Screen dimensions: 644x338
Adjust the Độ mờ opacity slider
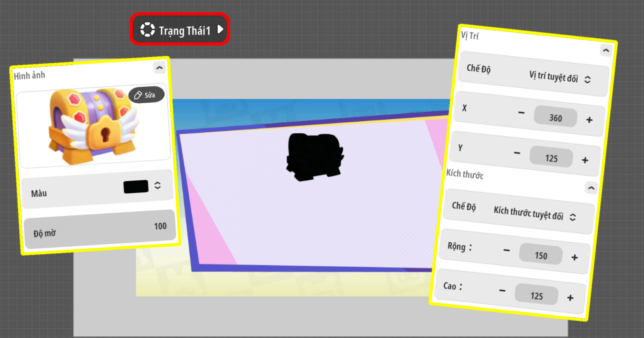pos(100,229)
